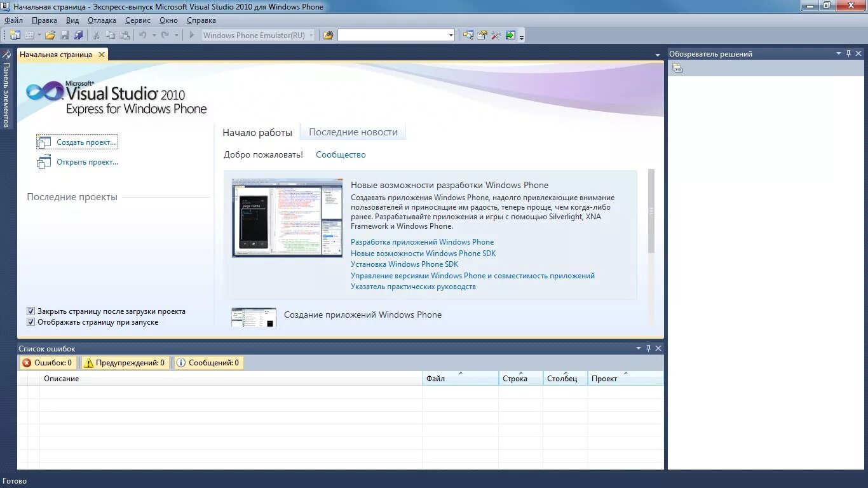
Task: Click the Undo toolbar icon
Action: pos(143,36)
